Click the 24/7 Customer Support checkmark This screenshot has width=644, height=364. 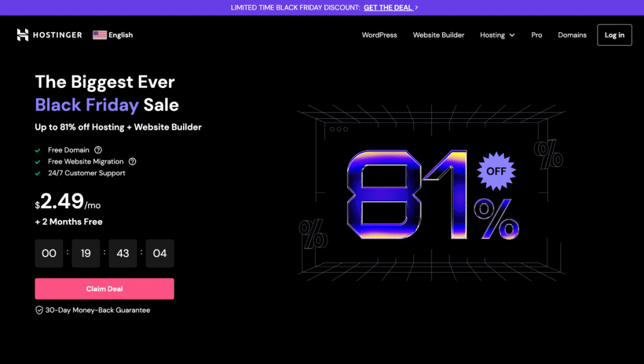tap(38, 173)
